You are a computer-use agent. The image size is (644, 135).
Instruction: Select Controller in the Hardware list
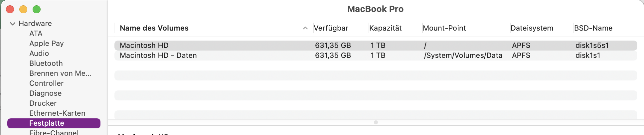pos(46,83)
